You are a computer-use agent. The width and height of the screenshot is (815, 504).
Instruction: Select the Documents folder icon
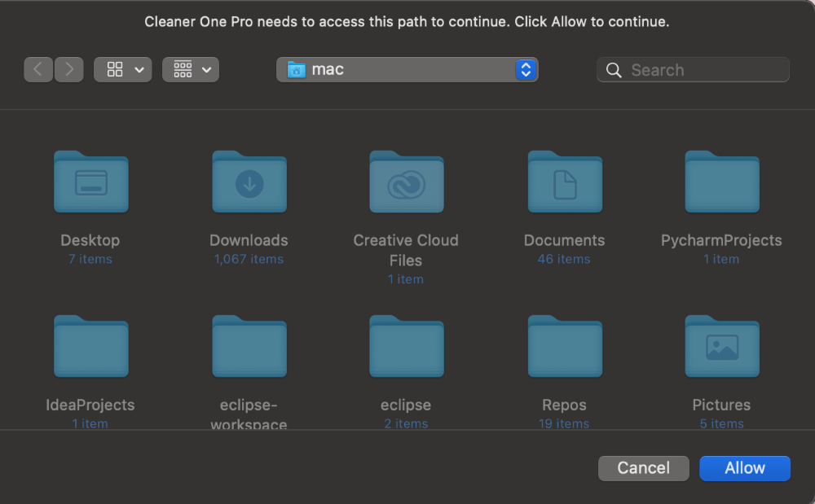[565, 182]
